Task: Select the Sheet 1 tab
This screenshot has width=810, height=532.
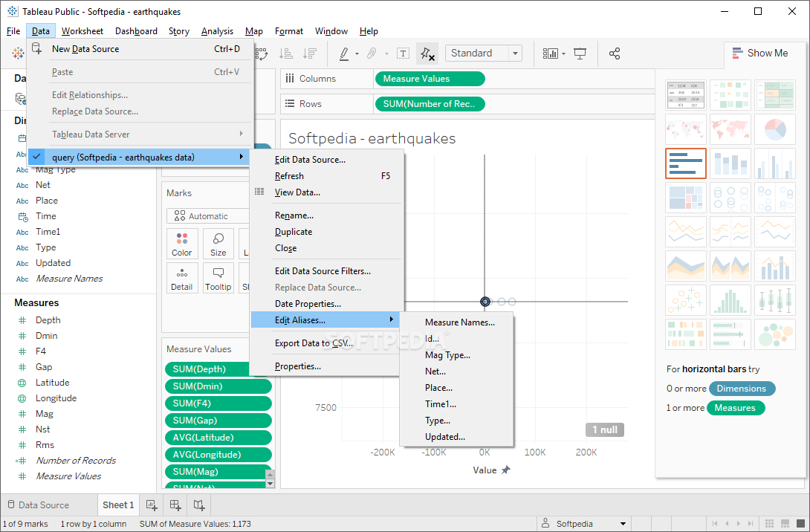Action: [117, 505]
